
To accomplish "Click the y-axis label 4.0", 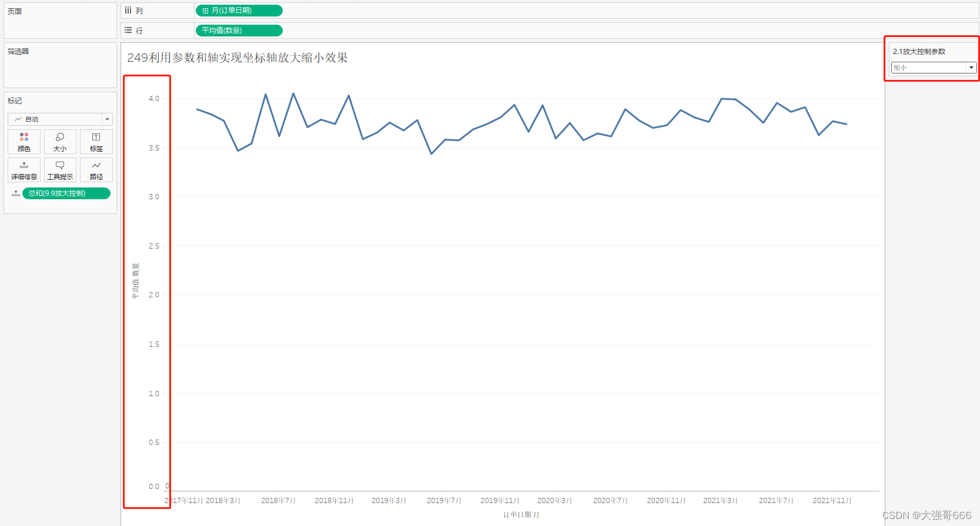I will [154, 99].
